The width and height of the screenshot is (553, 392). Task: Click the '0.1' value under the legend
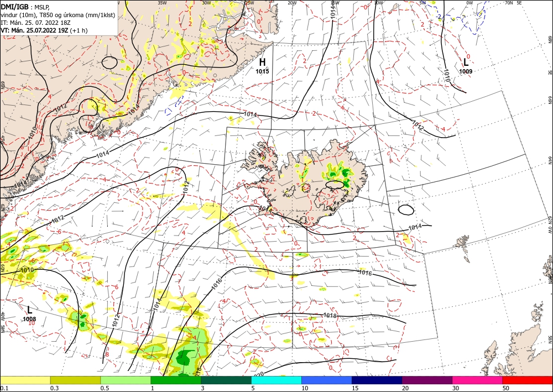[x=4, y=388]
